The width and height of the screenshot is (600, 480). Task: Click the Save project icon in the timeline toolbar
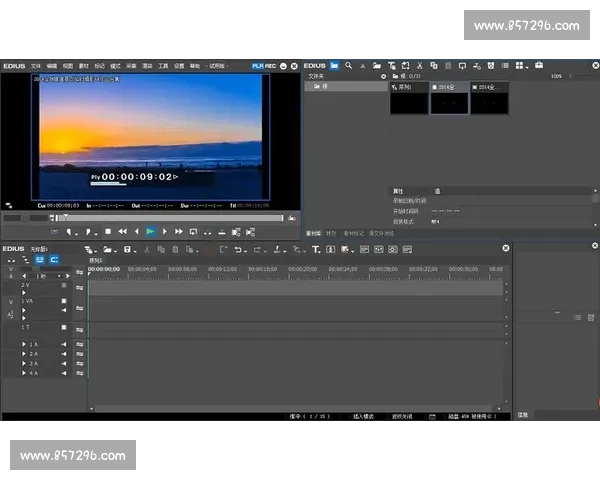pos(126,249)
